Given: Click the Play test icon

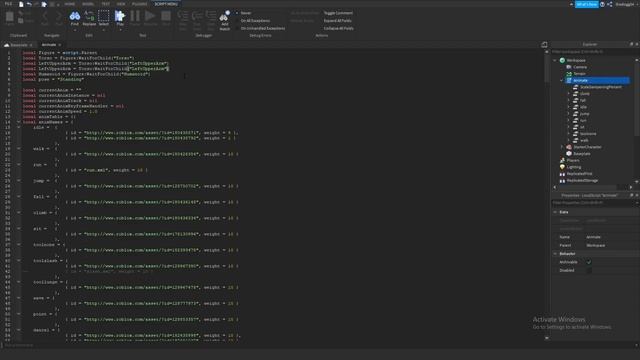Looking at the screenshot, I should [120, 16].
